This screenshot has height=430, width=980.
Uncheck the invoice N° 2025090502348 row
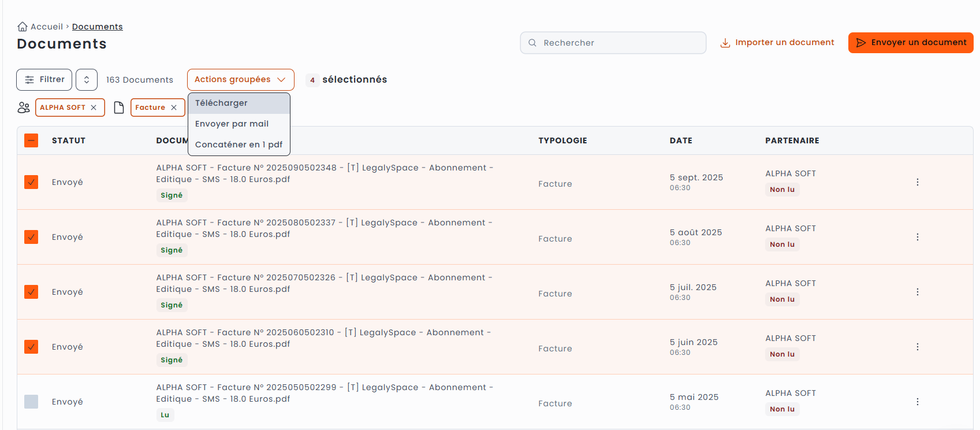click(x=31, y=182)
